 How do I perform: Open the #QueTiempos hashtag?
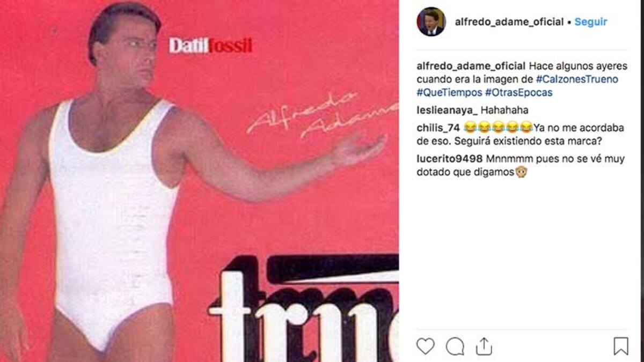pyautogui.click(x=449, y=92)
